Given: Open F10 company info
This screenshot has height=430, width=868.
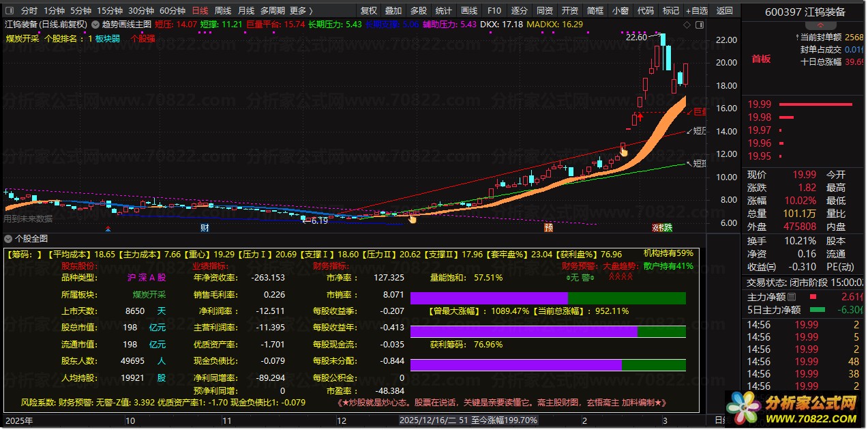Looking at the screenshot, I should coord(494,11).
